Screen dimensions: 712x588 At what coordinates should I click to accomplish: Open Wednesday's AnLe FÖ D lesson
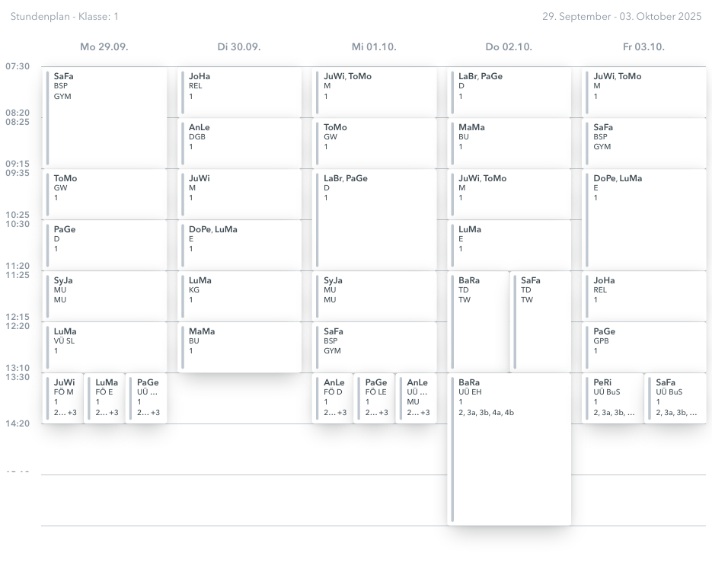point(333,398)
